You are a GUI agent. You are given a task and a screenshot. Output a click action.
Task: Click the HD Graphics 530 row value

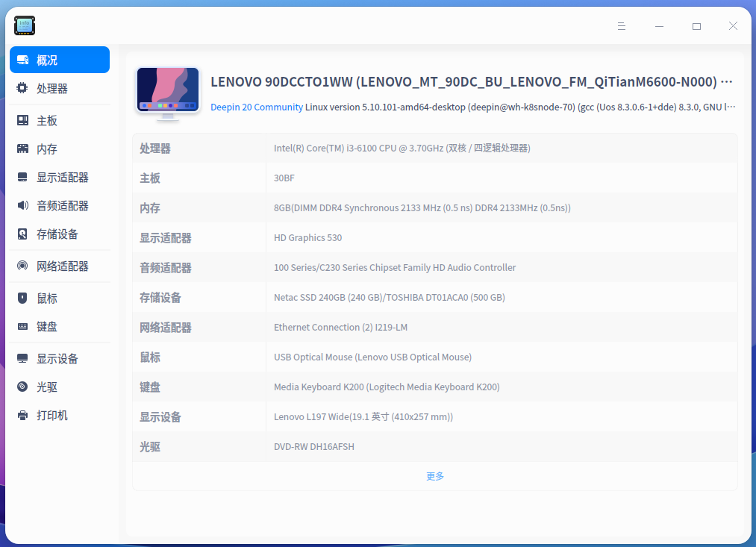[307, 237]
